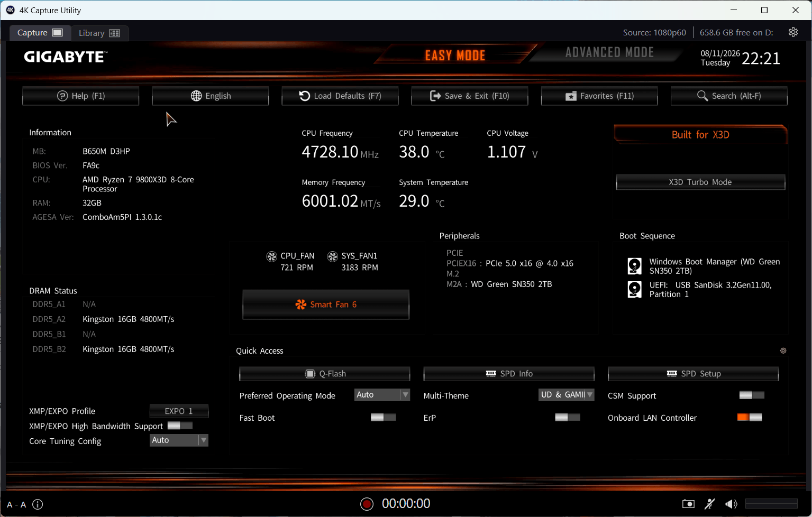Image resolution: width=812 pixels, height=517 pixels.
Task: Select the UEFI USB SanDisk drive icon
Action: click(634, 289)
